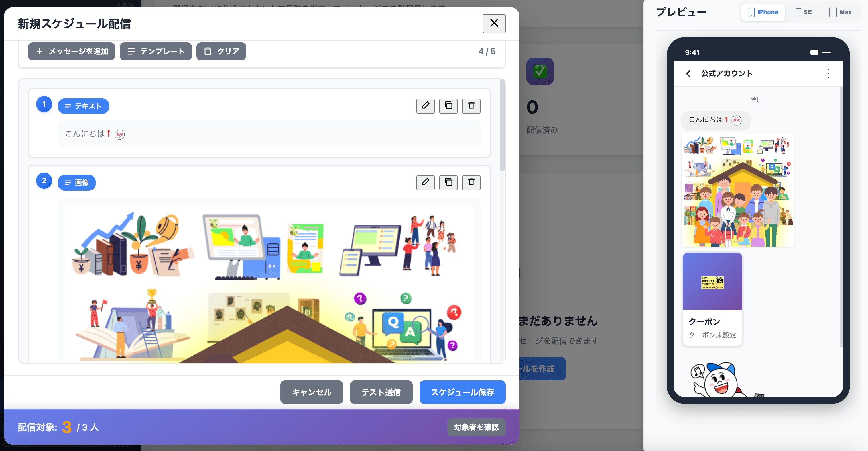The width and height of the screenshot is (868, 451).
Task: Duplicate the image message
Action: click(448, 182)
